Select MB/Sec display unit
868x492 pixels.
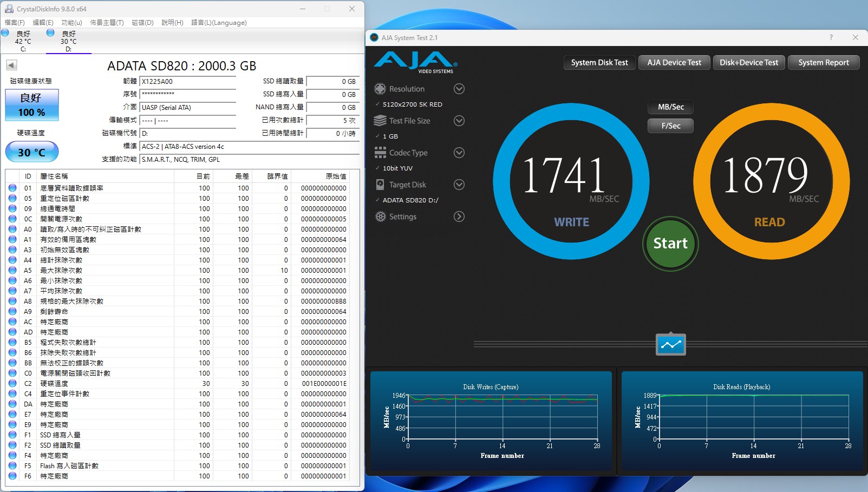(x=671, y=107)
